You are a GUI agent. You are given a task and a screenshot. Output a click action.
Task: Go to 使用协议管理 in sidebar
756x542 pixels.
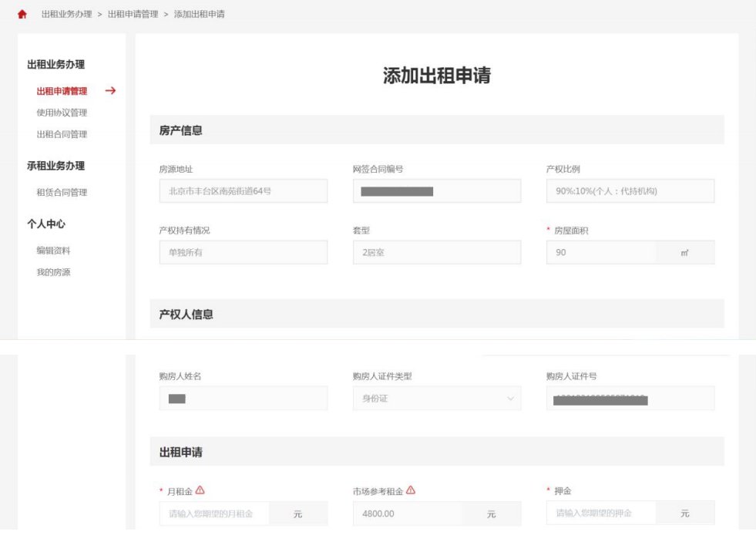[62, 113]
